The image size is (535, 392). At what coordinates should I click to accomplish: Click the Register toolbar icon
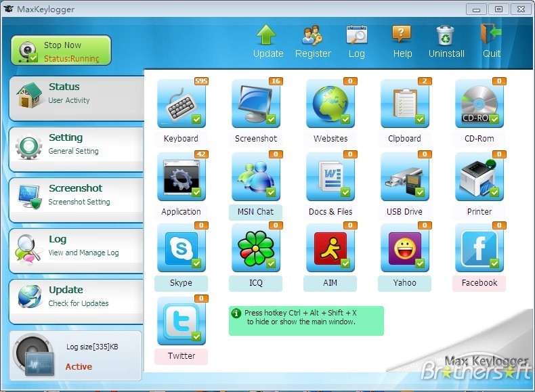pyautogui.click(x=313, y=35)
